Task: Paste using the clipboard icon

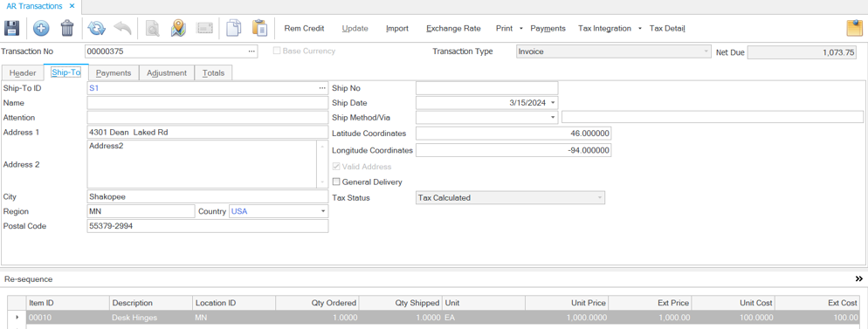Action: 259,28
